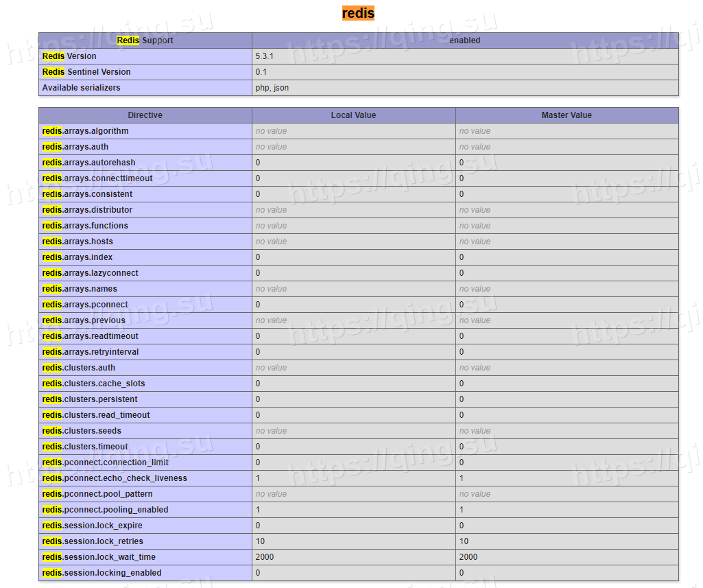The image size is (703, 588).
Task: Click the redis section heading
Action: (358, 13)
